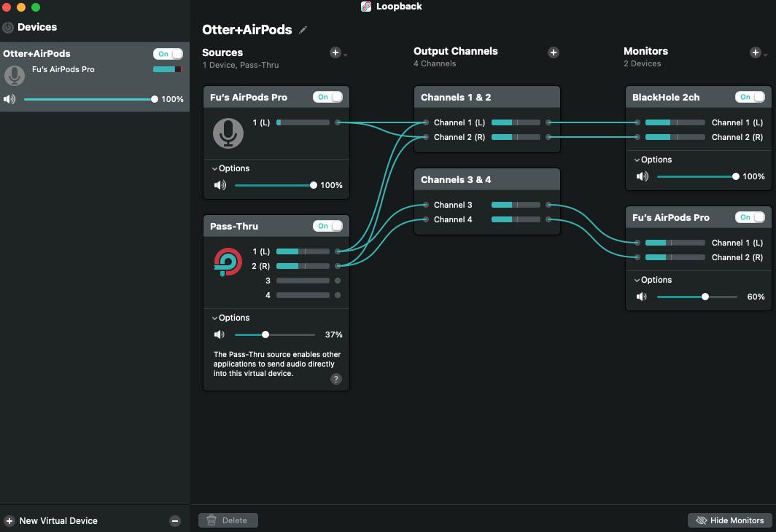The width and height of the screenshot is (776, 532).
Task: Toggle Fu's AirPods Pro monitor On switch
Action: (x=750, y=217)
